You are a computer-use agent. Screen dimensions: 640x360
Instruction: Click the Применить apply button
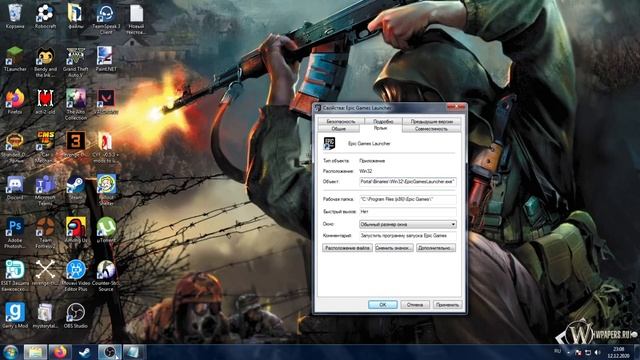(x=447, y=304)
